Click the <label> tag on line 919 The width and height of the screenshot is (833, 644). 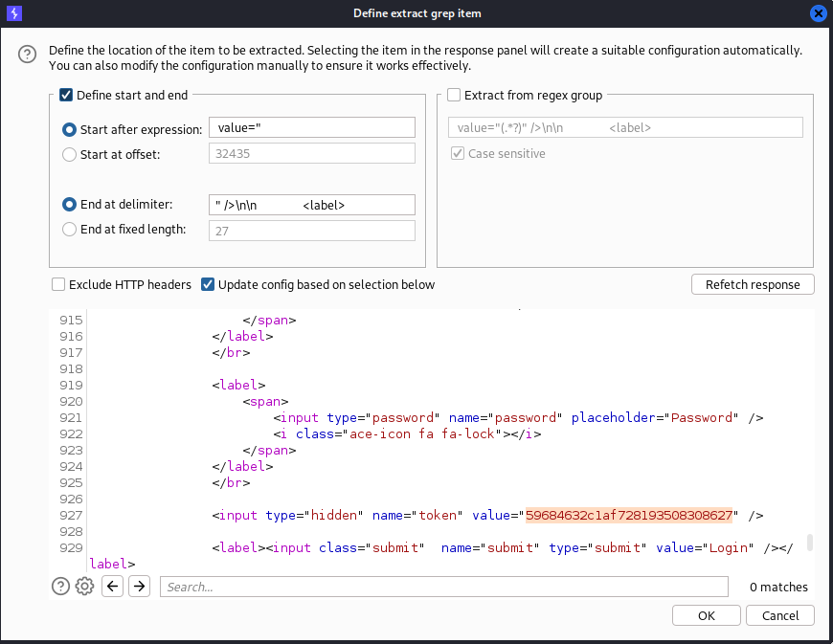[x=239, y=385]
